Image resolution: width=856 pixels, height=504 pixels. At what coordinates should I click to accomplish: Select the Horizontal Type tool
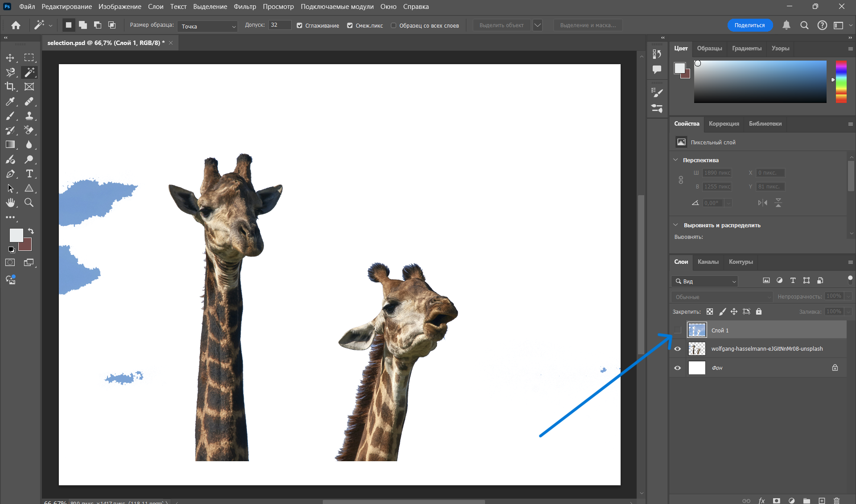click(29, 174)
